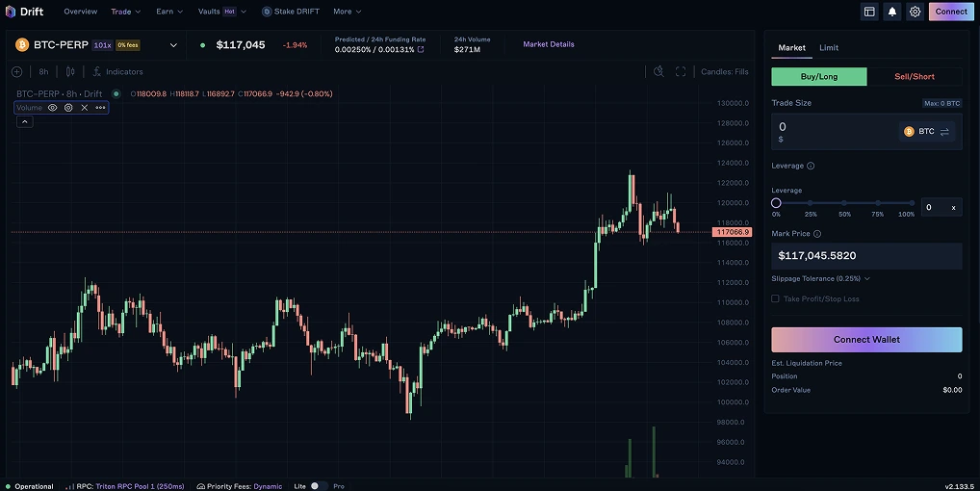Screen dimensions: 980x491
Task: Open Volume indicator settings icon
Action: pos(68,108)
